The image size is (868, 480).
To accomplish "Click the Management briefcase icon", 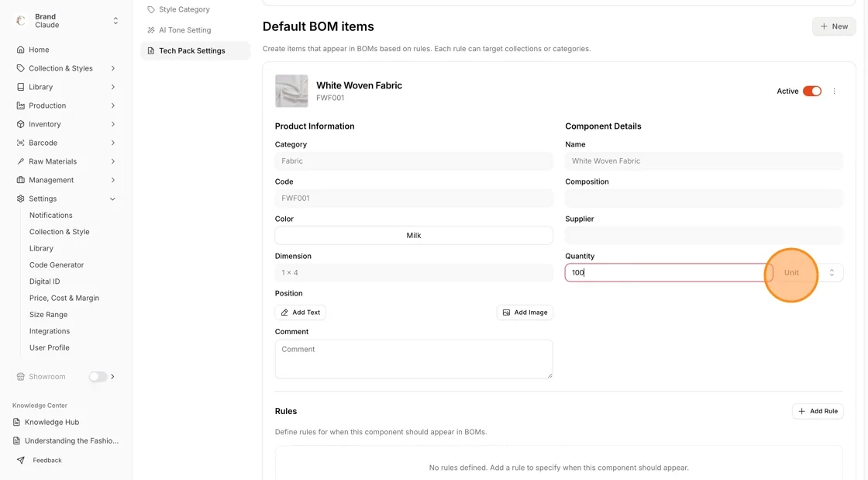I will [20, 180].
